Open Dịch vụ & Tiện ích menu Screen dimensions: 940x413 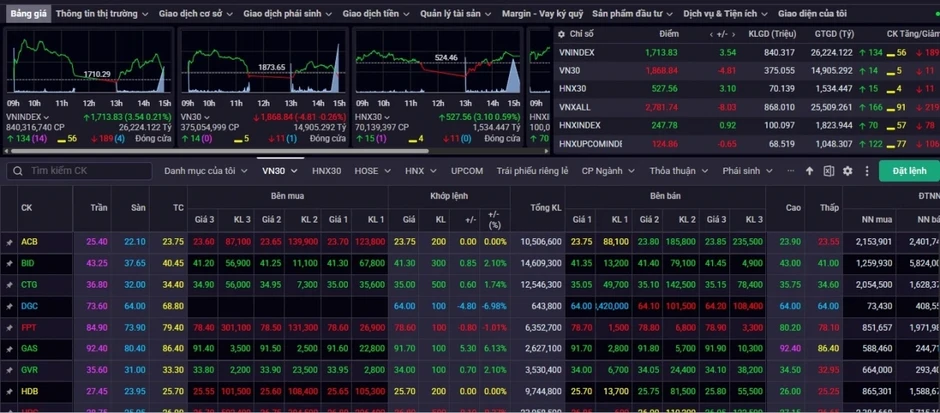pos(726,13)
